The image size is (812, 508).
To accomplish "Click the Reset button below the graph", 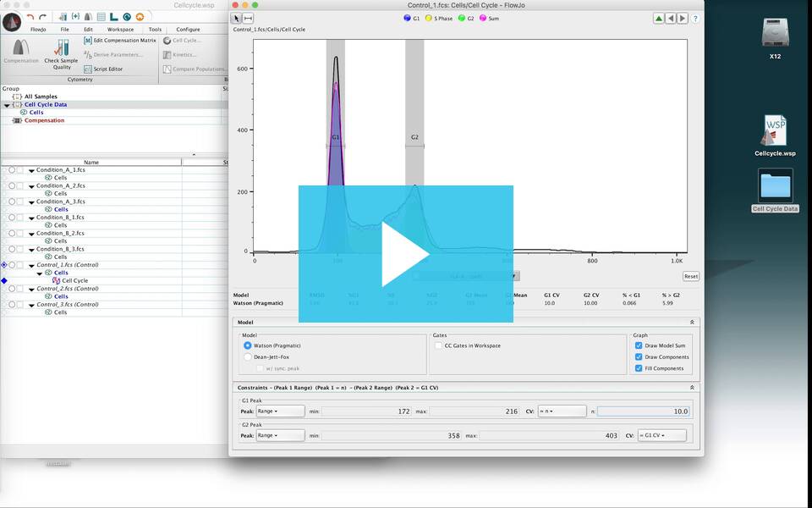I will pyautogui.click(x=691, y=276).
